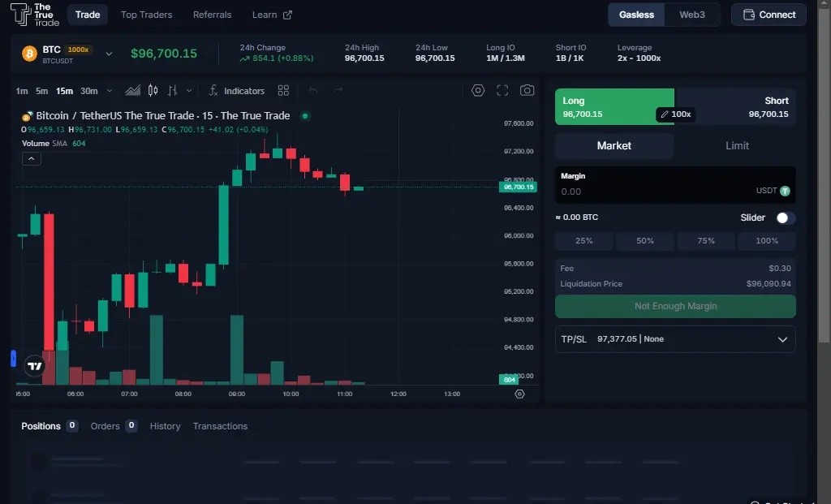The image size is (831, 504).
Task: Switch to Web3 mode
Action: pos(692,15)
